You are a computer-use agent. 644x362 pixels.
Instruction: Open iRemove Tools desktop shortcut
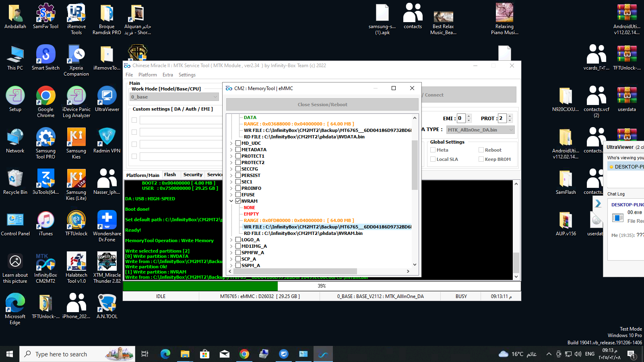pos(76,19)
